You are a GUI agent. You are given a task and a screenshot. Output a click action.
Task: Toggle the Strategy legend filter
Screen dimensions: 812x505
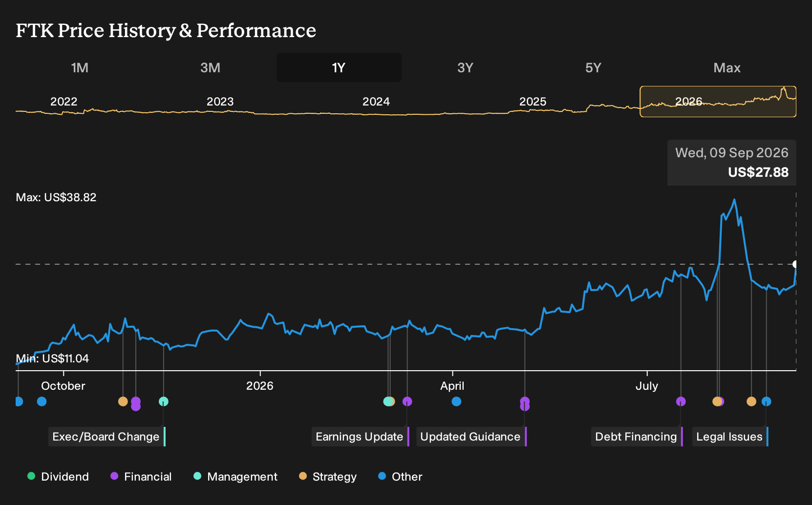328,477
